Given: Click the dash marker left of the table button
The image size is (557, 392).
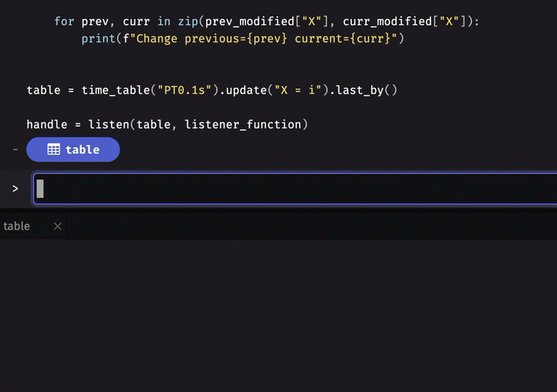Looking at the screenshot, I should pos(15,150).
